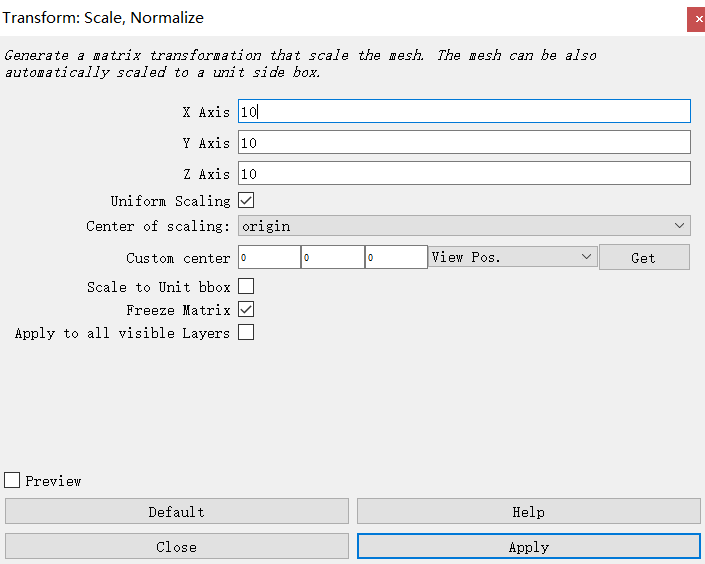Click the Close button at bottom
The image size is (705, 564).
[x=176, y=547]
